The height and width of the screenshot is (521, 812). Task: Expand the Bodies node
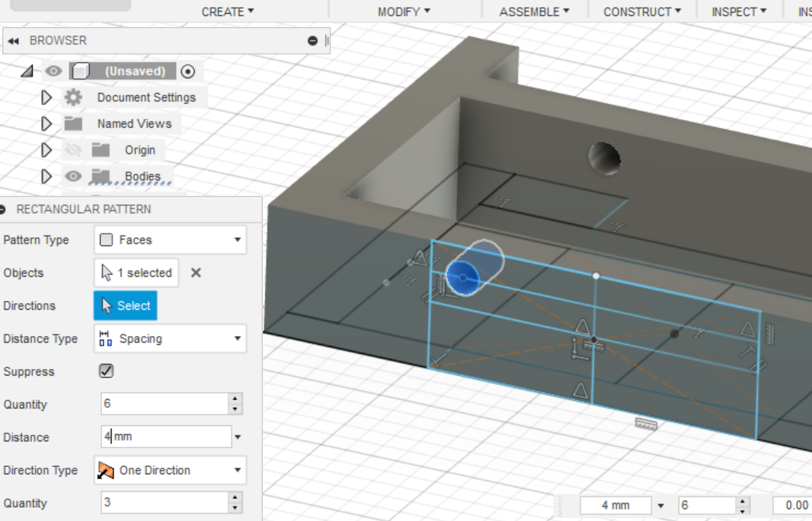tap(46, 176)
